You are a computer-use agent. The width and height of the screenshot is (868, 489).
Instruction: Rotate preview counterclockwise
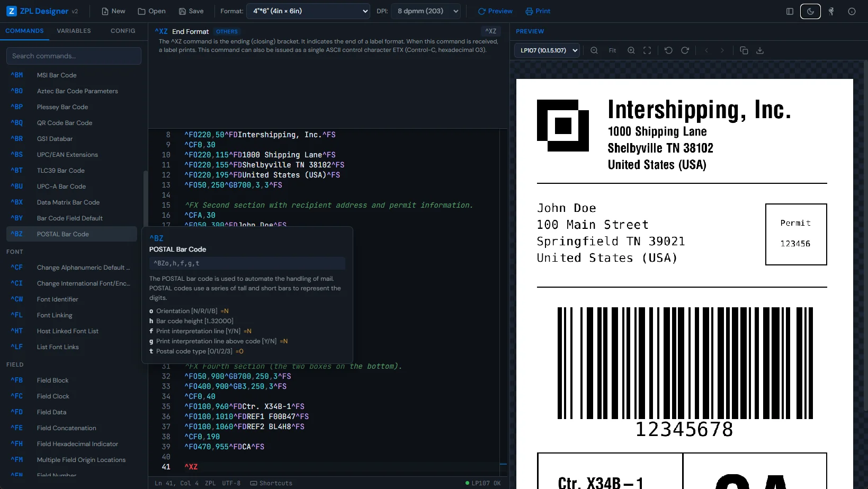tap(668, 50)
